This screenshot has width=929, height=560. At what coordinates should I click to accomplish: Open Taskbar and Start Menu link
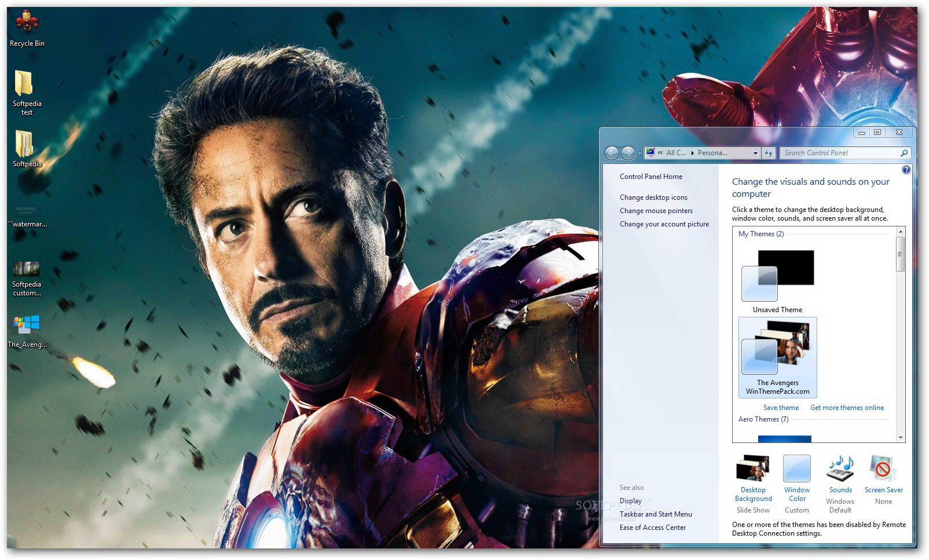tap(656, 514)
